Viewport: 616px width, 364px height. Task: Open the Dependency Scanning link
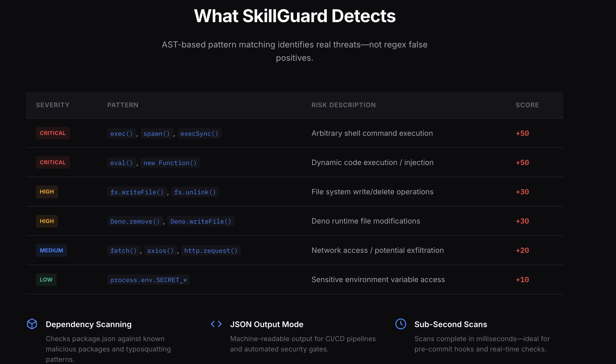coord(89,324)
